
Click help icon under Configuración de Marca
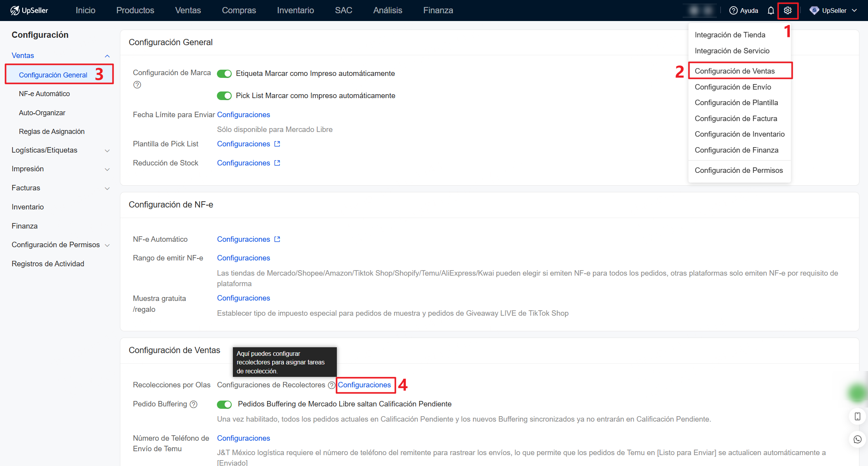pos(137,84)
